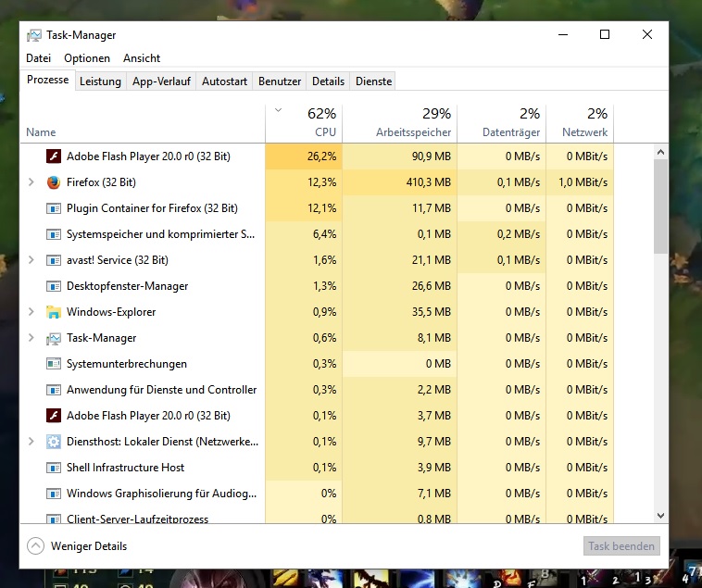Switch to the Leistung tab
Image resolution: width=702 pixels, height=588 pixels.
(x=100, y=81)
